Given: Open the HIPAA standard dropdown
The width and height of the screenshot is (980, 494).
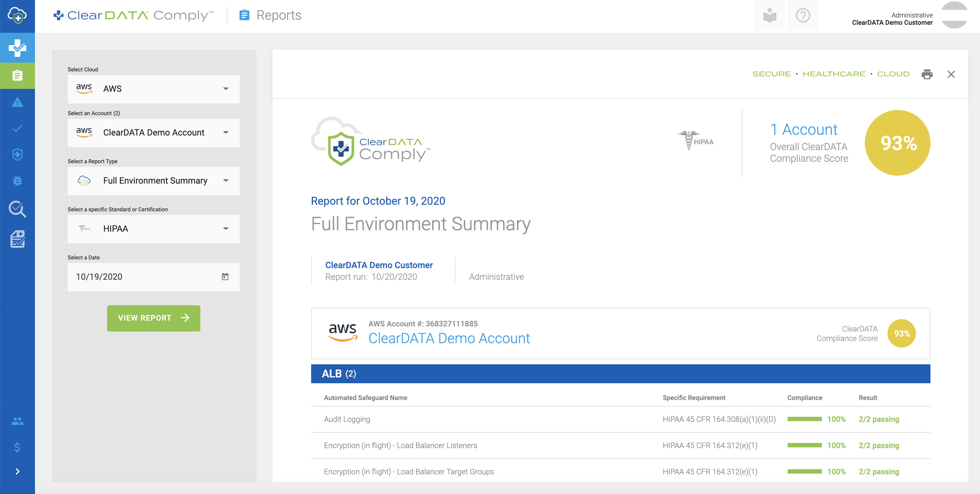Looking at the screenshot, I should point(154,229).
